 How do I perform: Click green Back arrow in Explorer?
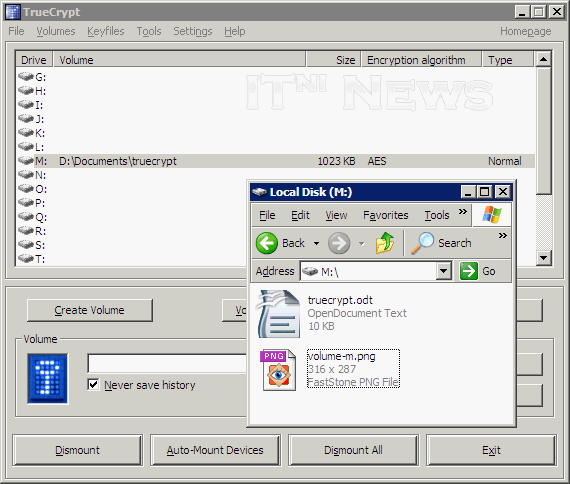(x=267, y=243)
